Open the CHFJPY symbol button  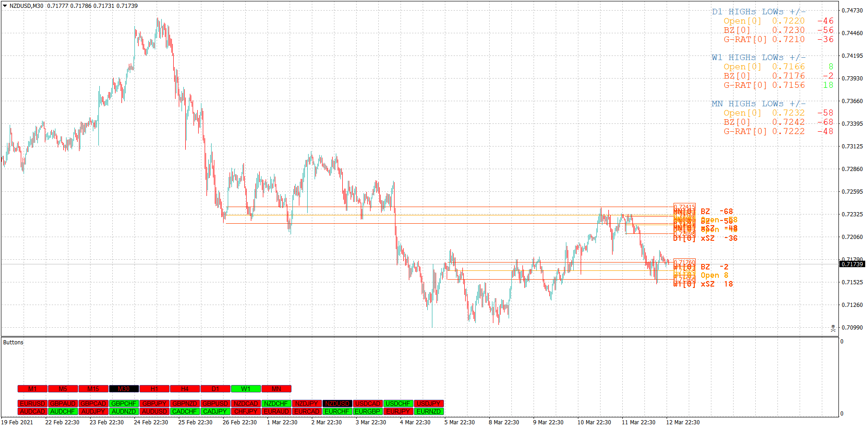tap(246, 411)
